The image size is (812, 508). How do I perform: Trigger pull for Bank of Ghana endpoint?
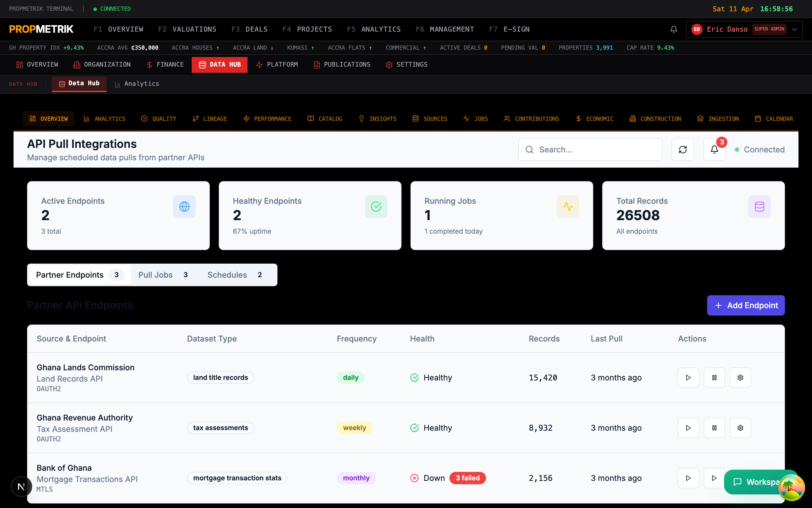click(688, 478)
